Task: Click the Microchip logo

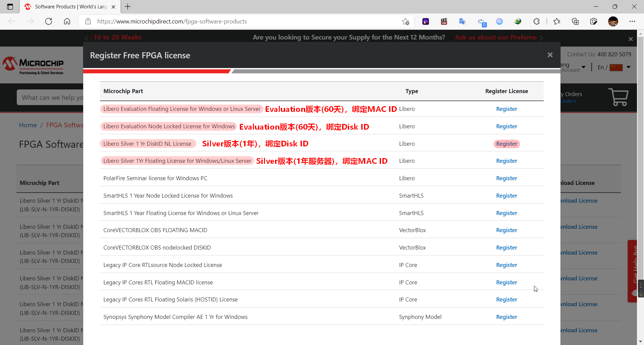Action: coord(33,65)
